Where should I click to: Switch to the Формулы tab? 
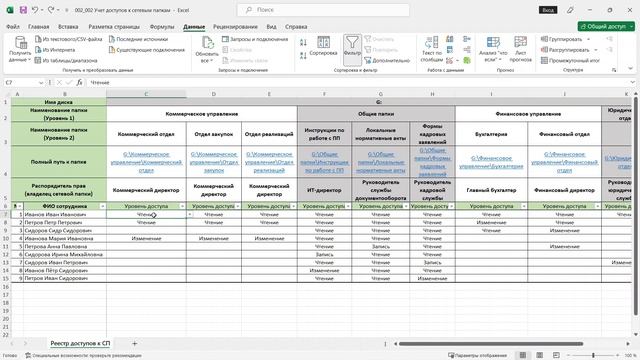(162, 27)
